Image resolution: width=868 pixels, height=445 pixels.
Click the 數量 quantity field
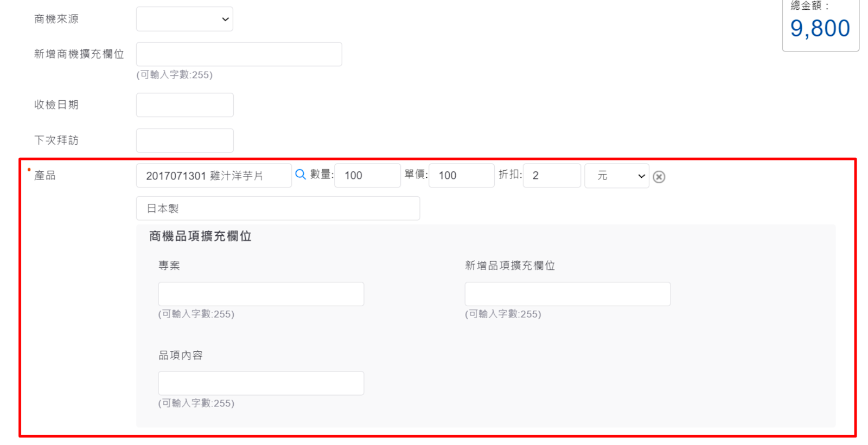coord(368,176)
